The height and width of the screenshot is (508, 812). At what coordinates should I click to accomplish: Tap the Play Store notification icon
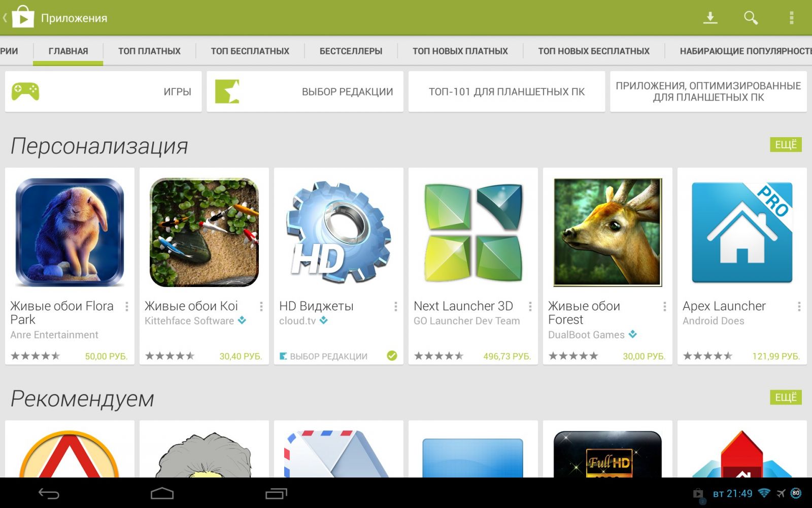point(698,494)
